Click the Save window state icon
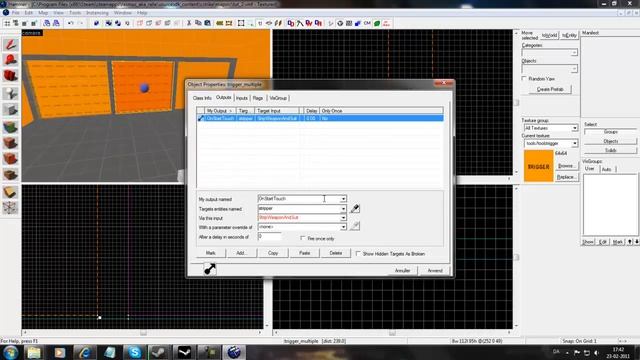 [56, 23]
